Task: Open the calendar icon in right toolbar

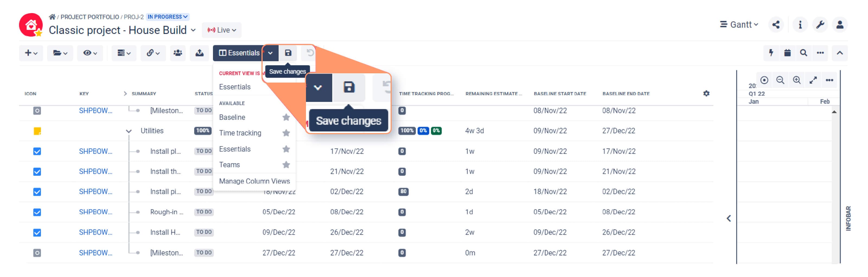Action: point(787,53)
